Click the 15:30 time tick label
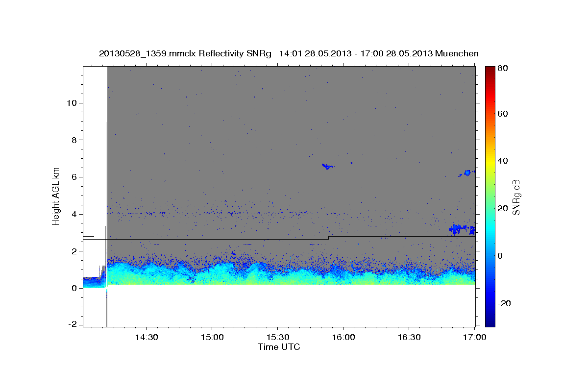 (278, 338)
